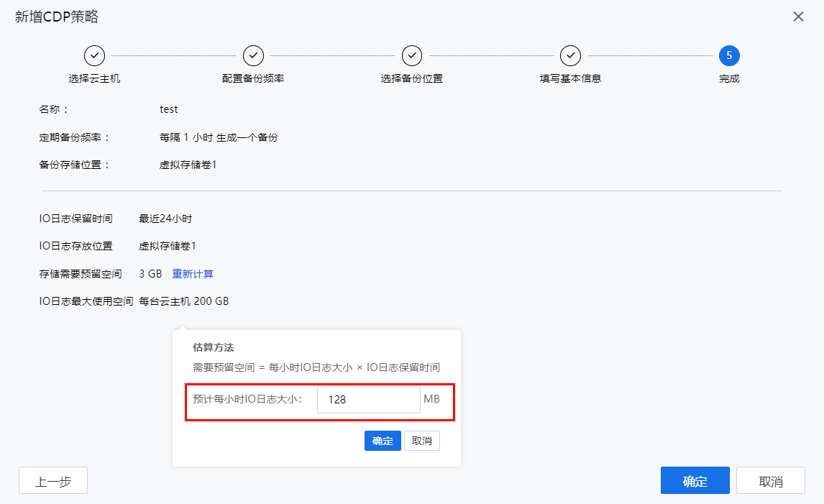Viewport: 824px width, 504px height.
Task: Click the 配置备份频率 step checkmark icon
Action: point(253,55)
